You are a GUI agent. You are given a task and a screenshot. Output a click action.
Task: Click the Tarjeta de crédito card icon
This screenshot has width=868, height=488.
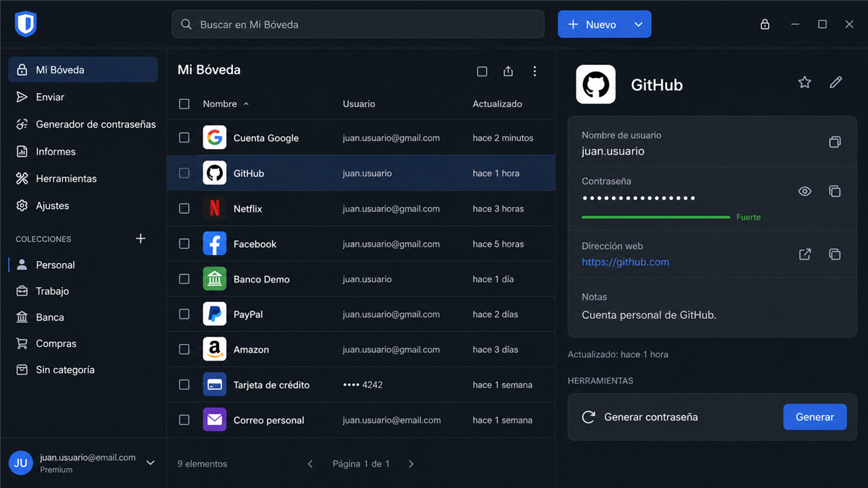click(x=214, y=385)
